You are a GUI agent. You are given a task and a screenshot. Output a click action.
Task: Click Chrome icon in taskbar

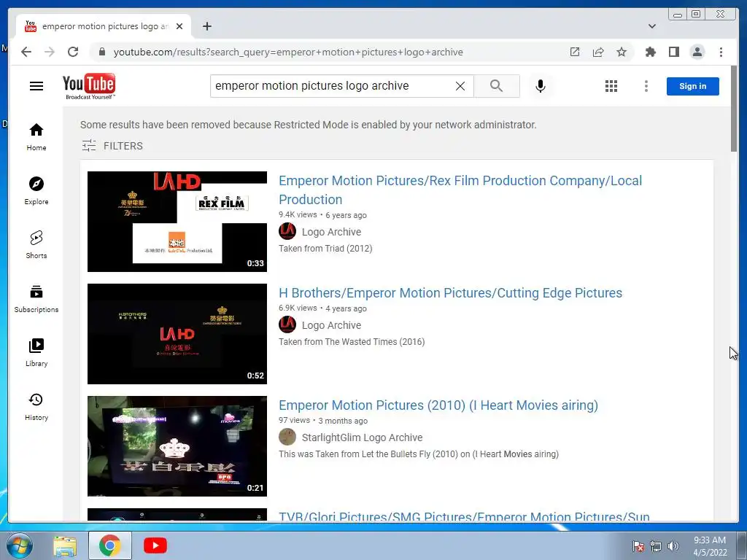coord(109,545)
